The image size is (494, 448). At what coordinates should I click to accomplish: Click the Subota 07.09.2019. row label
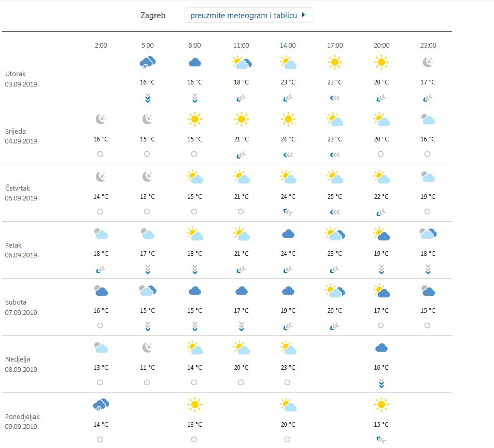coord(22,307)
